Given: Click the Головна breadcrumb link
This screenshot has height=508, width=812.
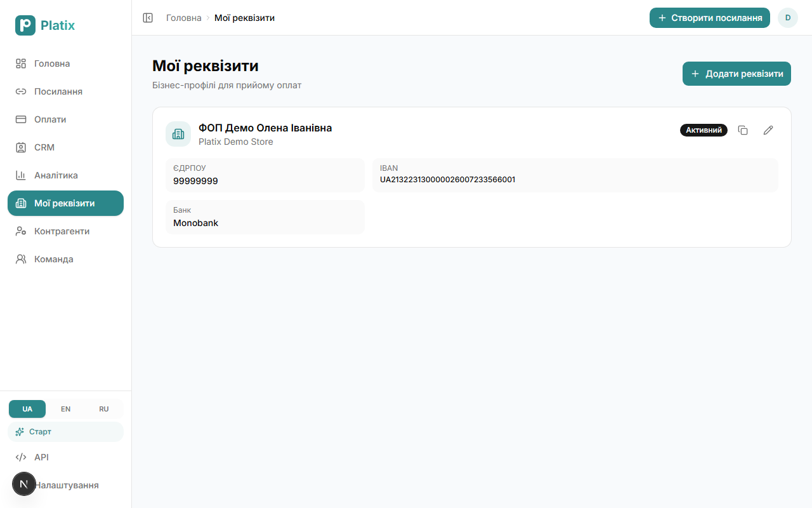Looking at the screenshot, I should pyautogui.click(x=184, y=18).
